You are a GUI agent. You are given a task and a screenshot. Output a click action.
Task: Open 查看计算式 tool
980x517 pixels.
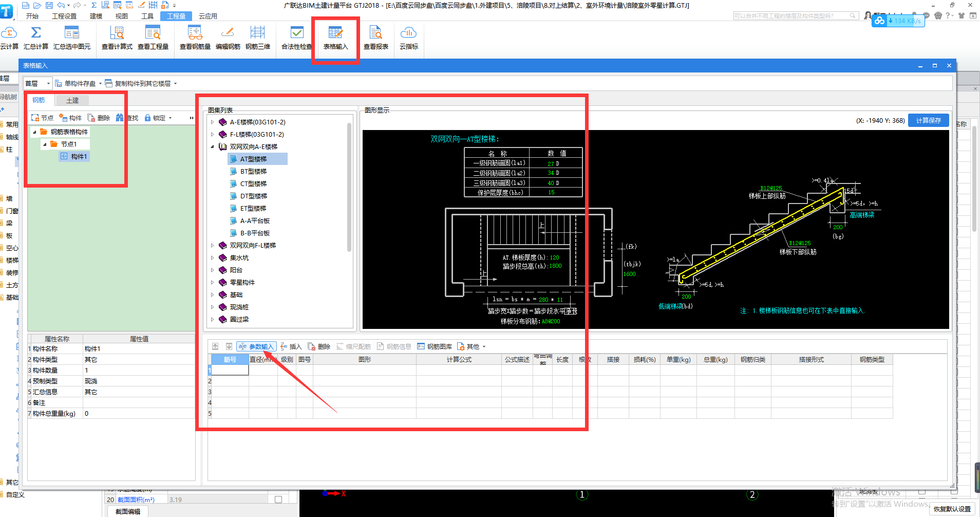[x=117, y=38]
